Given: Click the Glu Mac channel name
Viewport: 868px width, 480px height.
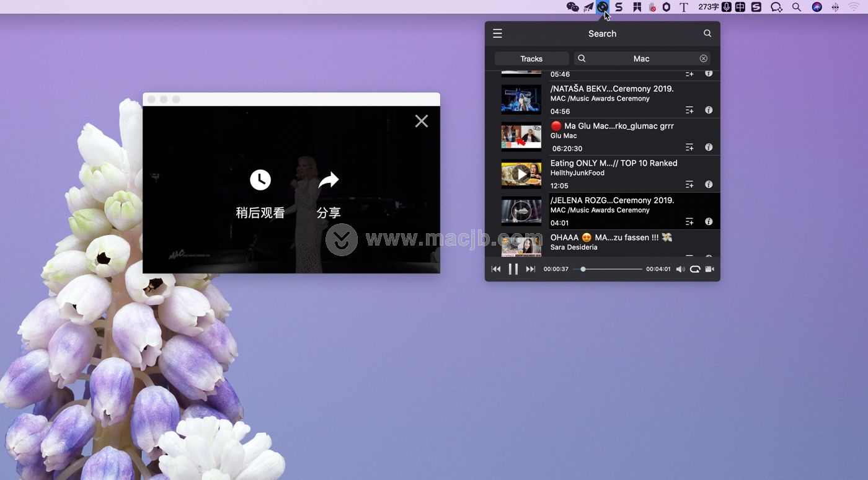Looking at the screenshot, I should click(x=564, y=136).
